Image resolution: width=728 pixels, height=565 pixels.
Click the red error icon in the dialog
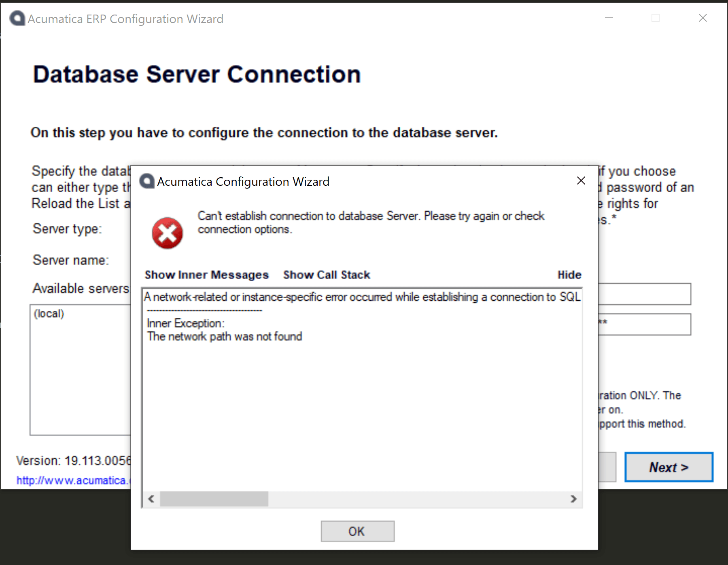[x=167, y=233]
